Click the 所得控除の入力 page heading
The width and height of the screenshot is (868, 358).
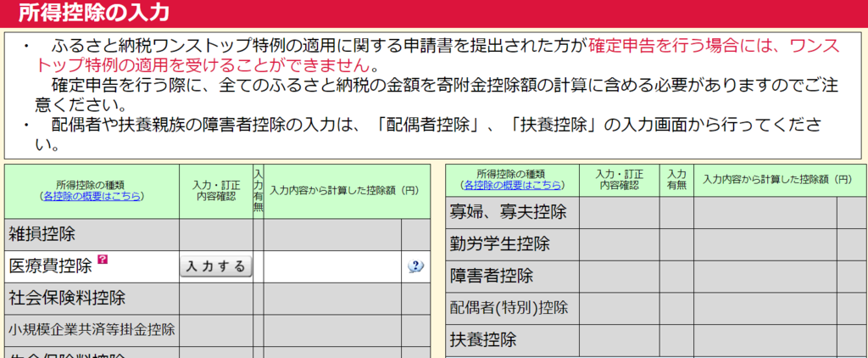[93, 14]
